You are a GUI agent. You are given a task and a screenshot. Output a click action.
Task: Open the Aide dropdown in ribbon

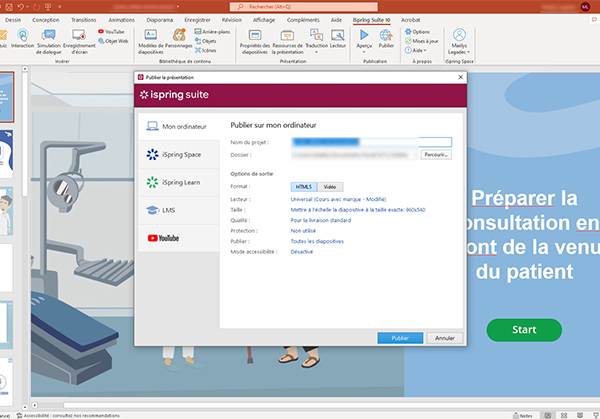click(x=416, y=50)
